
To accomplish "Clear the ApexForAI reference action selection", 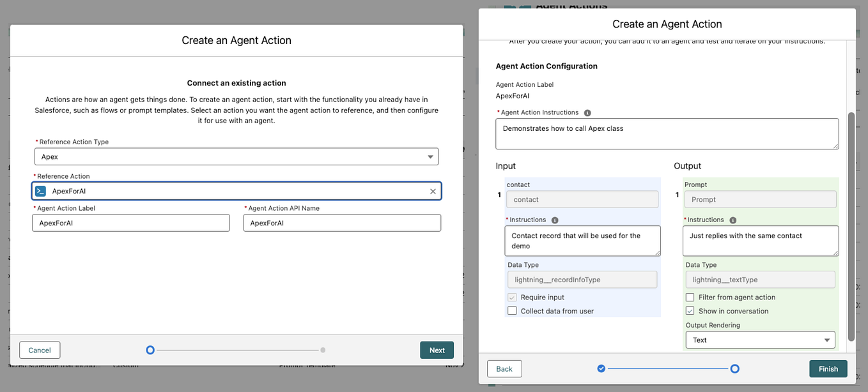I will [x=433, y=191].
